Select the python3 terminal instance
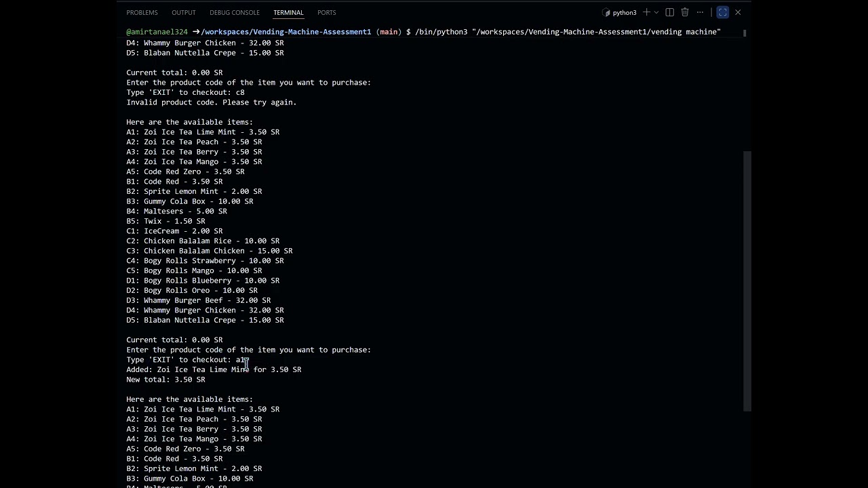Image resolution: width=868 pixels, height=488 pixels. (620, 12)
